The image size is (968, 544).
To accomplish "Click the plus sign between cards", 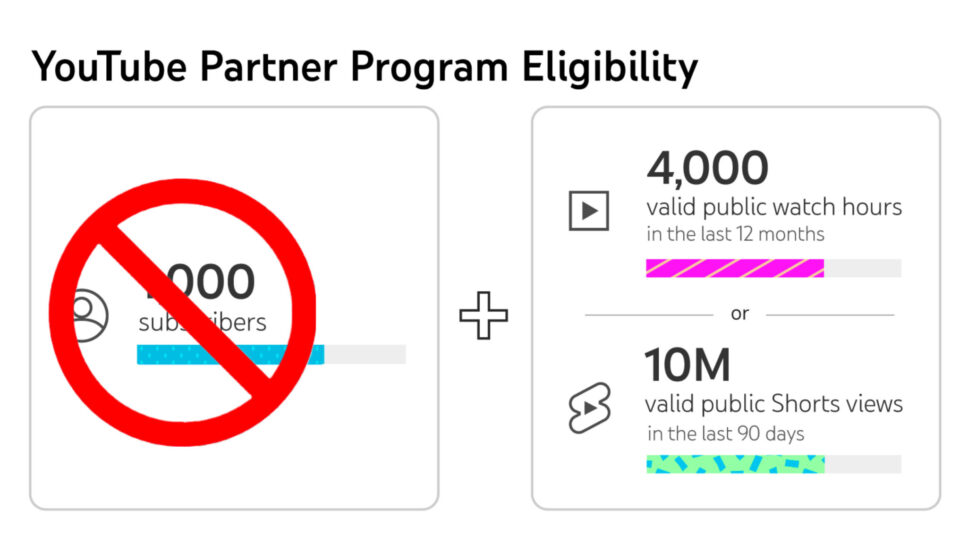I will coord(484,316).
